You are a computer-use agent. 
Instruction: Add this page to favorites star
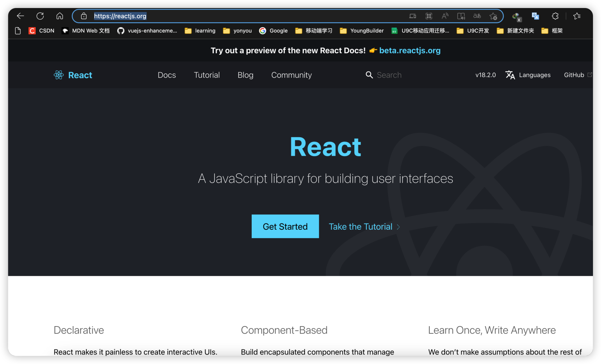(494, 16)
